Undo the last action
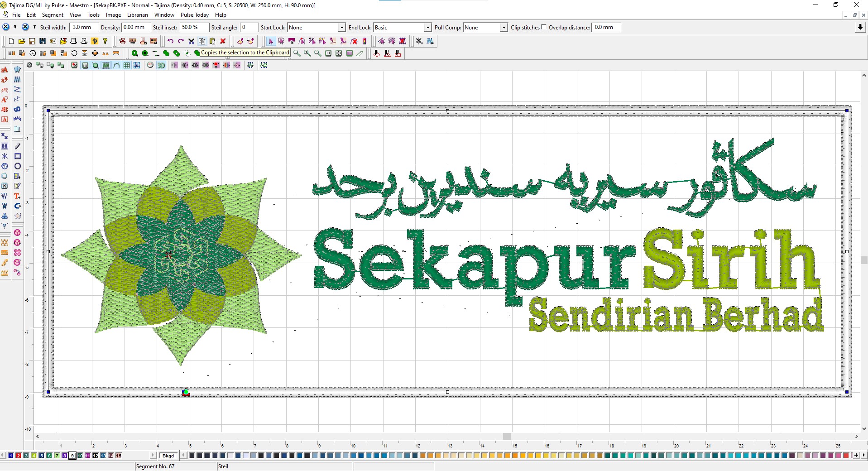This screenshot has width=868, height=471. [x=171, y=41]
